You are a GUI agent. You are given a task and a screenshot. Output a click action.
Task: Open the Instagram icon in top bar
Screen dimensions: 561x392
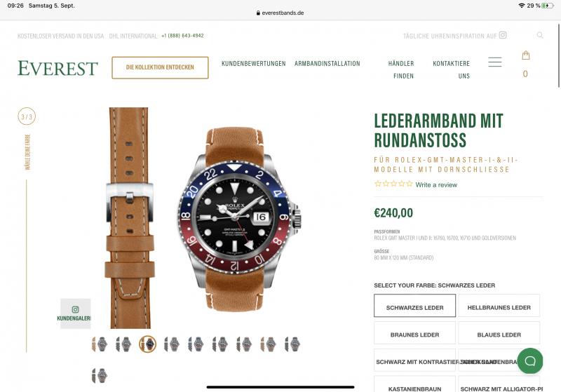pyautogui.click(x=503, y=35)
